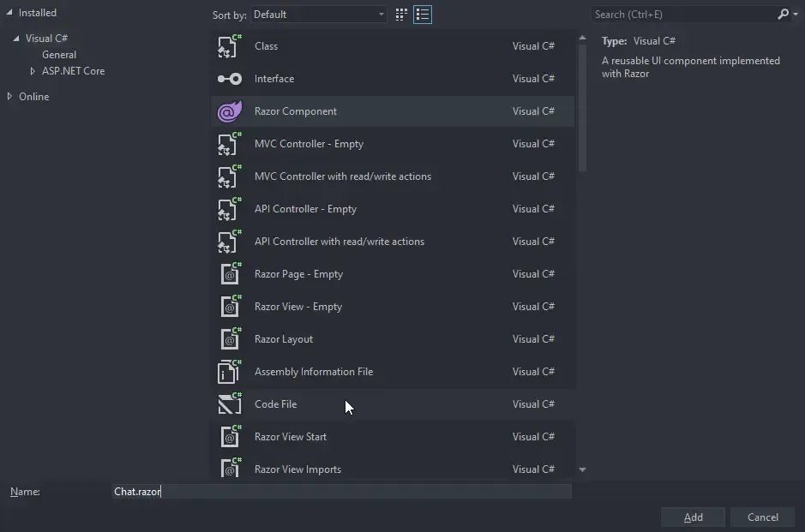Select the Interface template icon

tap(229, 78)
